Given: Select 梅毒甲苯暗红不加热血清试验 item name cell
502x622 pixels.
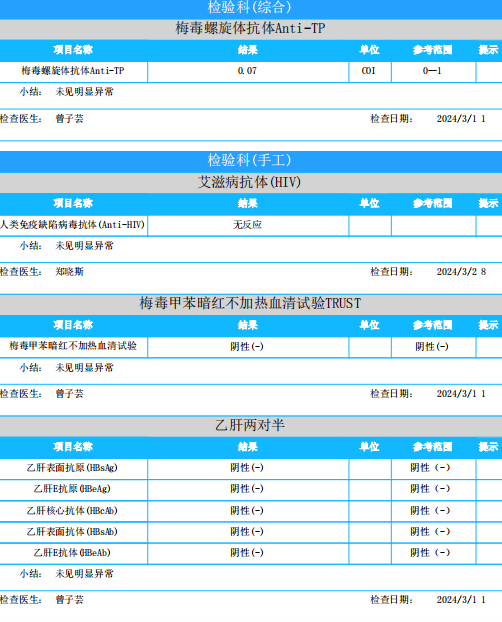Looking at the screenshot, I should (x=73, y=346).
